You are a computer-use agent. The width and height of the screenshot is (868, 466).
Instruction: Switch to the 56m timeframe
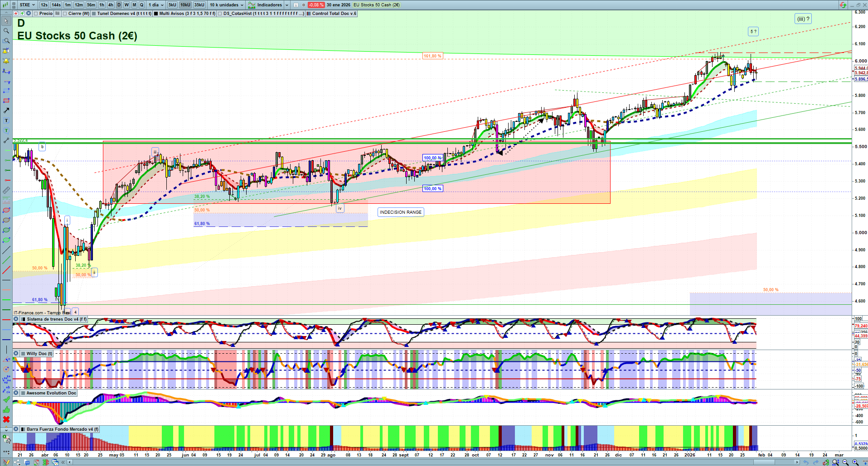pyautogui.click(x=91, y=5)
